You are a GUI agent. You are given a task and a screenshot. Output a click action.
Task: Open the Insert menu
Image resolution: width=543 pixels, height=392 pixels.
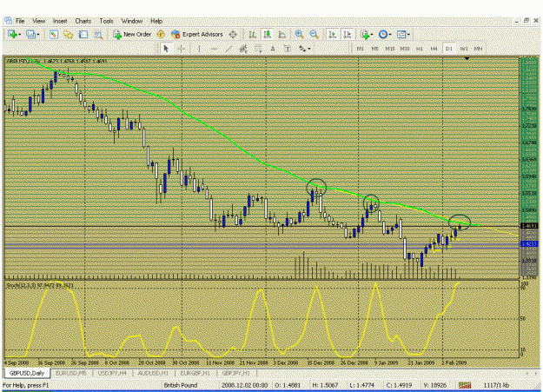click(x=60, y=21)
